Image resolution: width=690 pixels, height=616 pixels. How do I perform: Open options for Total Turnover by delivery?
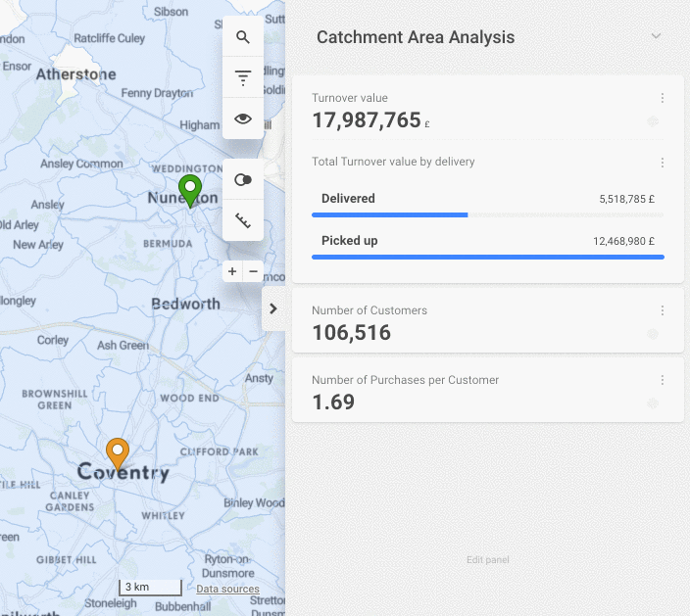[663, 163]
